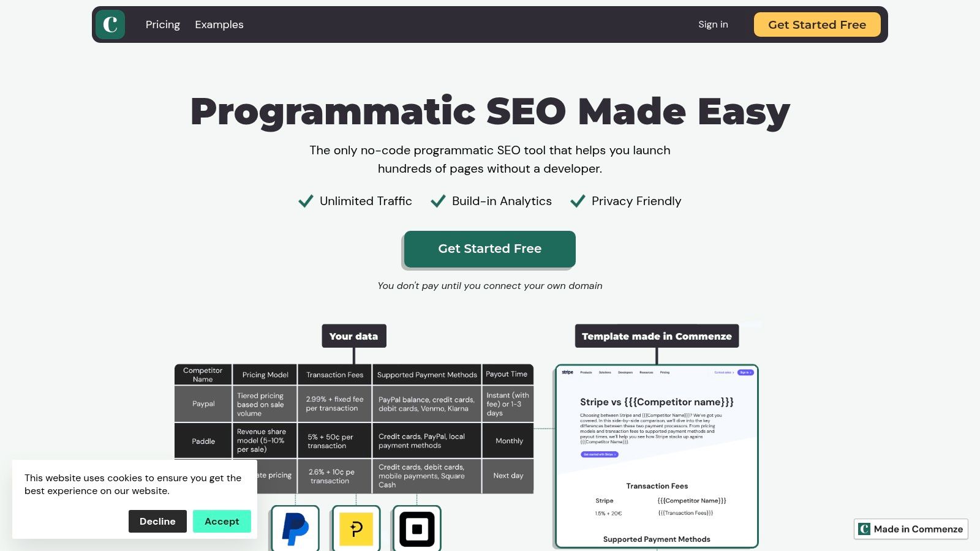Select the Competitor Name column header
The height and width of the screenshot is (551, 980).
(203, 375)
